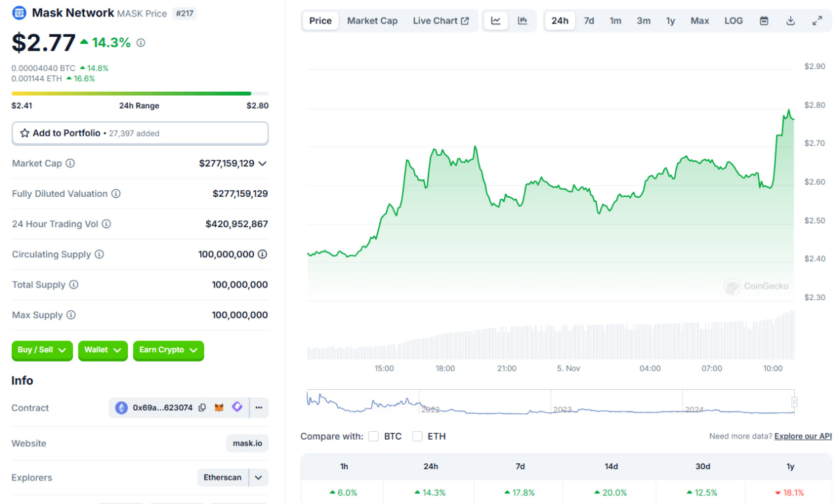Viewport: 840px width, 504px height.
Task: Click the 2023 area in the history navigator
Action: tap(562, 409)
